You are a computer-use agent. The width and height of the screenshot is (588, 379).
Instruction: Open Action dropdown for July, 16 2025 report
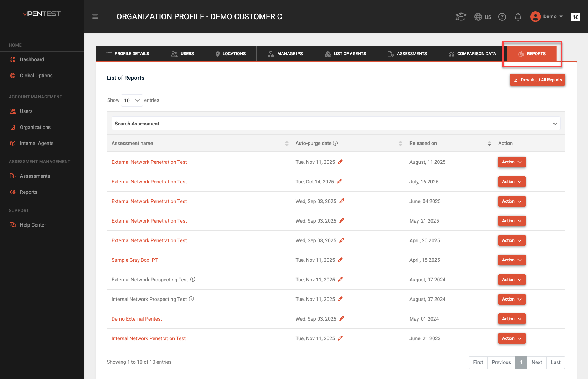tap(512, 182)
